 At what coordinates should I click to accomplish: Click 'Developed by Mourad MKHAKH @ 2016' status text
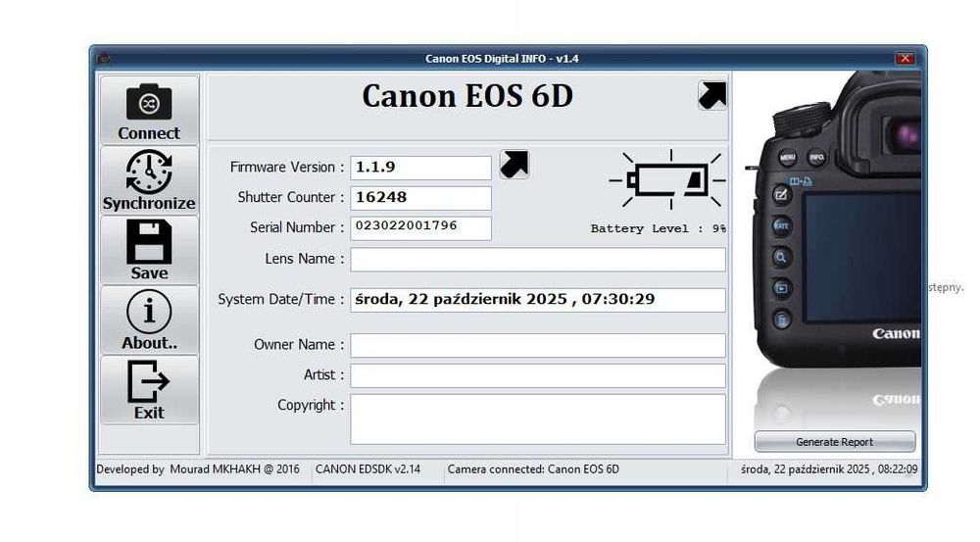(198, 468)
